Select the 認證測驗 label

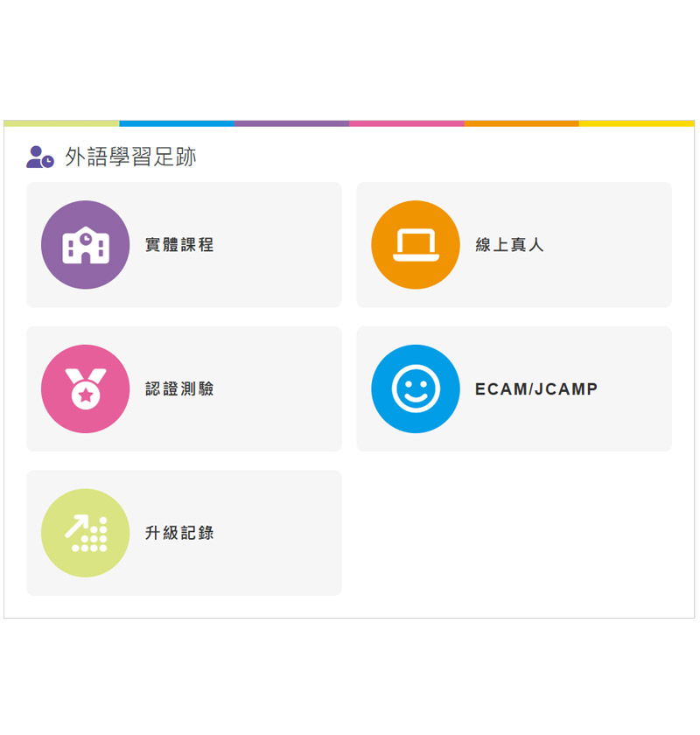[179, 389]
